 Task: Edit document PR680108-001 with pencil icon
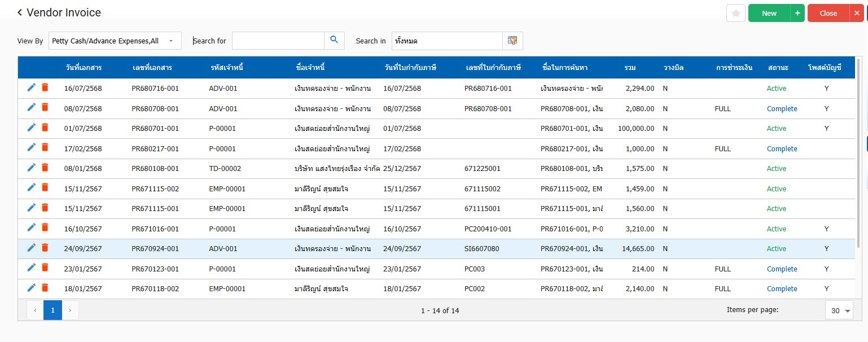(32, 168)
